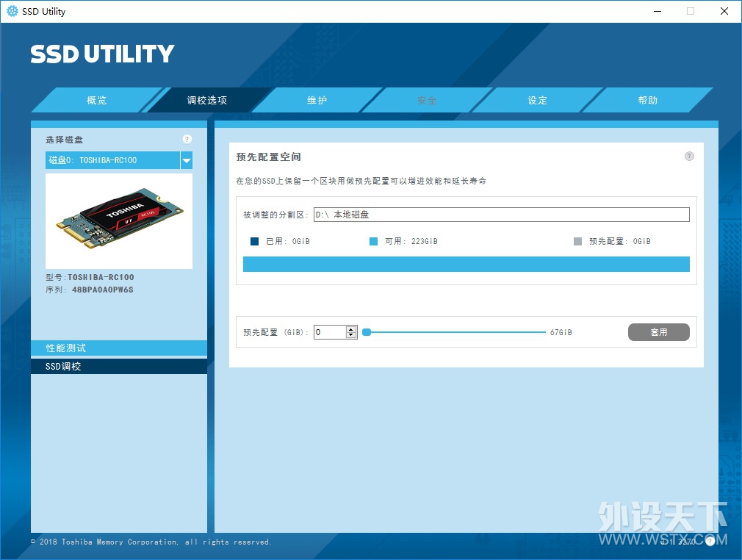The height and width of the screenshot is (560, 742).
Task: Click the over-provisioning slider handle
Action: tap(367, 332)
